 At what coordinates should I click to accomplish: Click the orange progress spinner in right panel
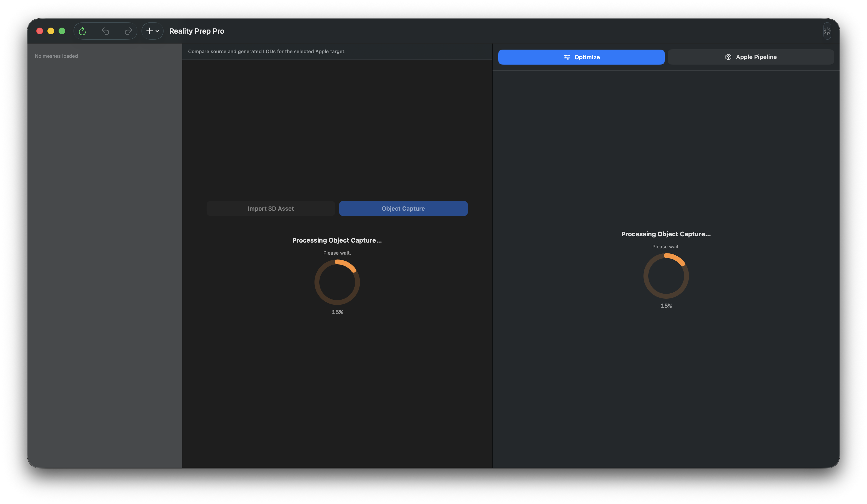[x=666, y=275]
